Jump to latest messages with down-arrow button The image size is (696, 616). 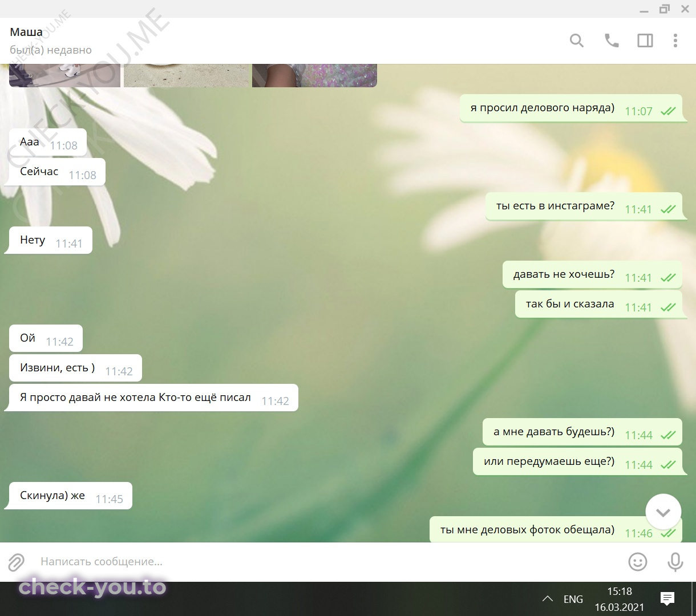(x=663, y=512)
